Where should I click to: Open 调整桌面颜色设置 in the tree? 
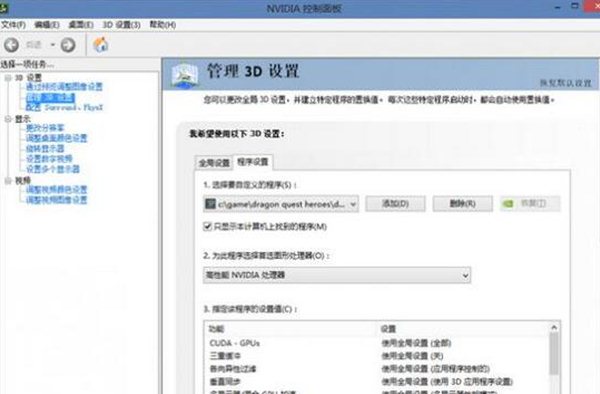click(56, 138)
